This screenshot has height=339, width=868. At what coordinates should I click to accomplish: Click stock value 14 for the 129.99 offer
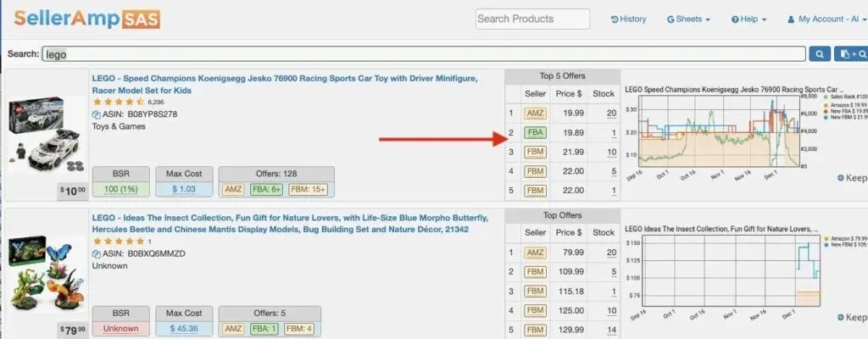pos(611,331)
